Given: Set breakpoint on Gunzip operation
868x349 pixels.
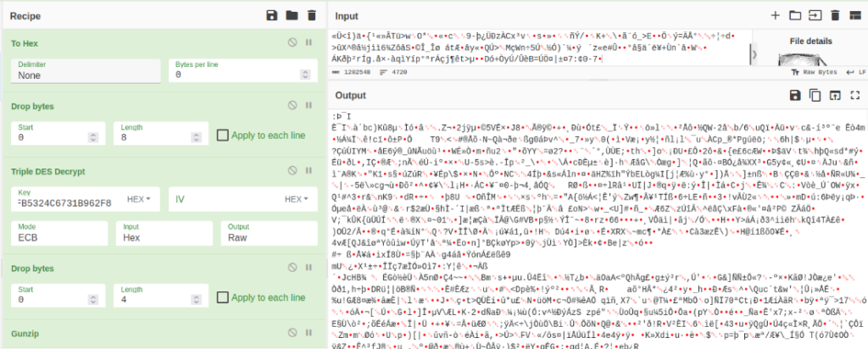Looking at the screenshot, I should click(x=309, y=332).
